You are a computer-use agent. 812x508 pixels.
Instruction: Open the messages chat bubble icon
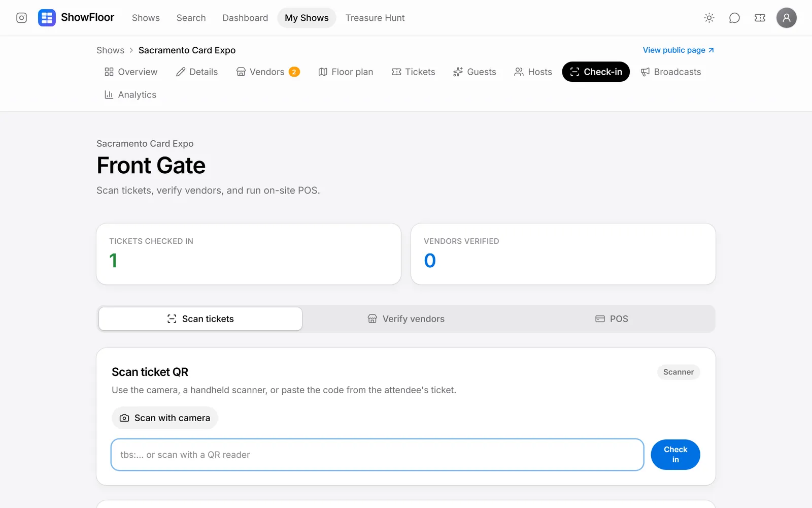[x=734, y=18]
